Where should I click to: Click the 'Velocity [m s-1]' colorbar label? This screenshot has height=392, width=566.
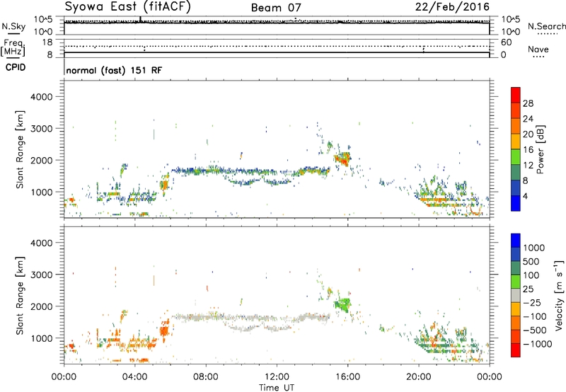tap(559, 295)
